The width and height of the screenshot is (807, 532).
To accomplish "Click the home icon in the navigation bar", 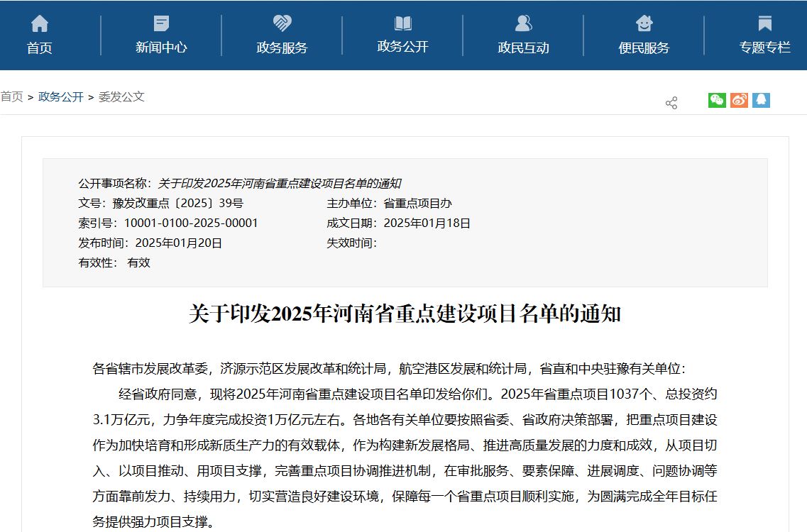I will coord(40,23).
